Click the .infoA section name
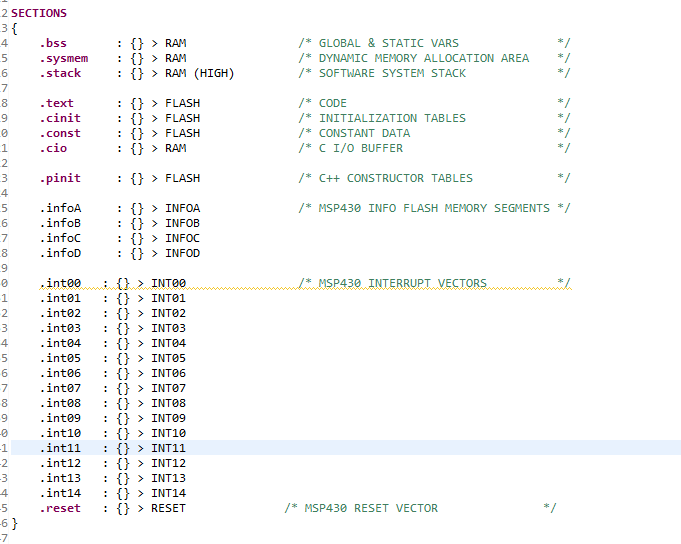The width and height of the screenshot is (681, 544). [x=60, y=208]
